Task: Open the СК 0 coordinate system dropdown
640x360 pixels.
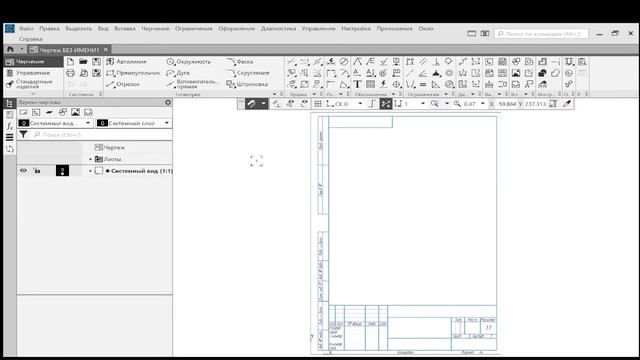Action: pyautogui.click(x=360, y=104)
